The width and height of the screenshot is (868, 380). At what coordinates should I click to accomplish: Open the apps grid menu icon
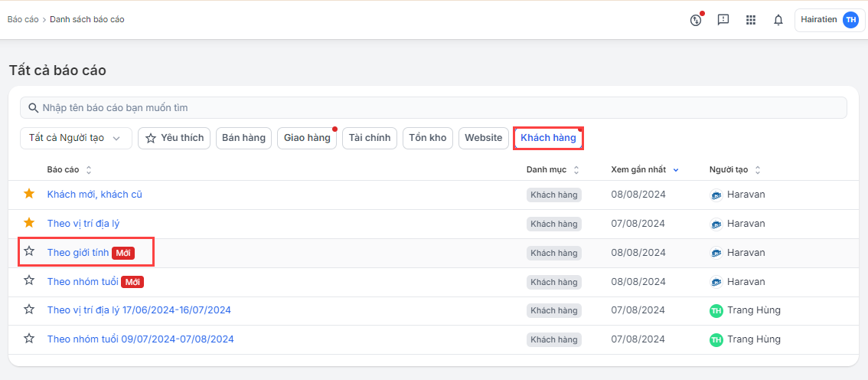751,21
